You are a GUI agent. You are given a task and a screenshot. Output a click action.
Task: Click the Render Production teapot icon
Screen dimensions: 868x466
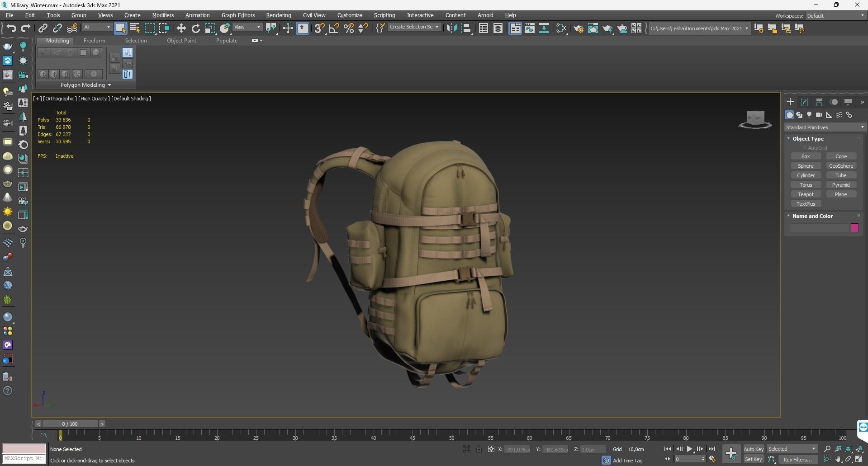[x=607, y=28]
